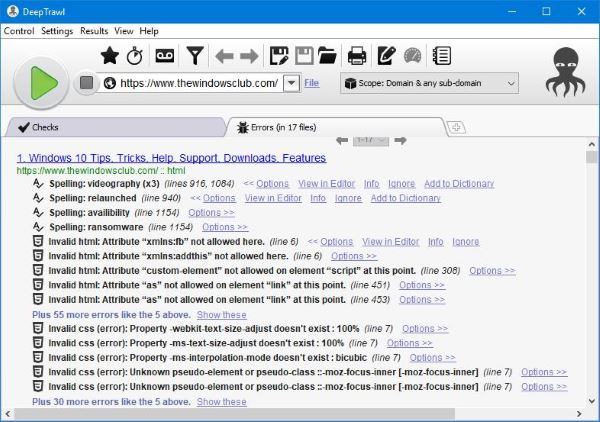Click the vertical scrollbar down arrow
Screen dimensions: 600x422
(592, 401)
